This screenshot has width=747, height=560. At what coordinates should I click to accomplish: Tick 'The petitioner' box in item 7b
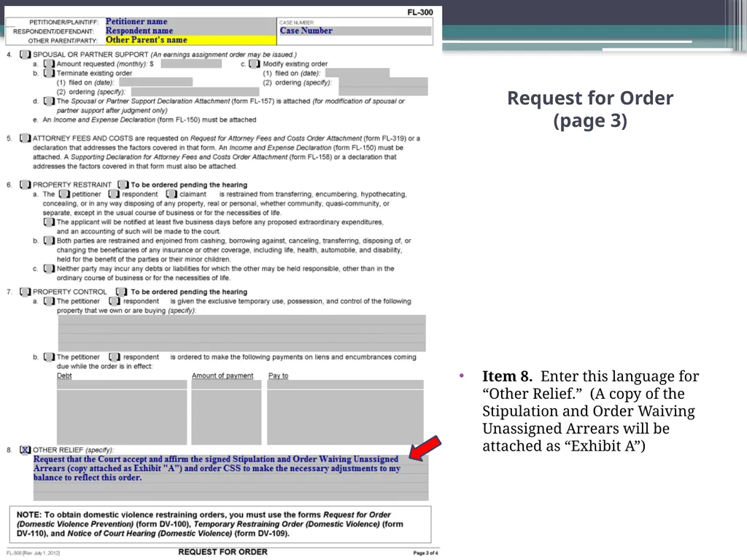(49, 357)
